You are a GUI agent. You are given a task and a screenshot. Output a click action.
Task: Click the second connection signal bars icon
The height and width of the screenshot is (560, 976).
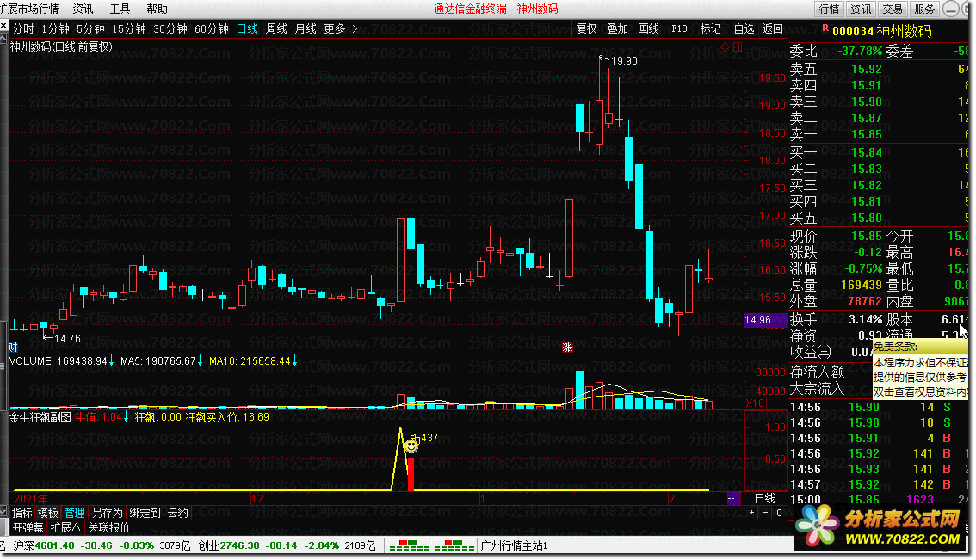tap(454, 545)
